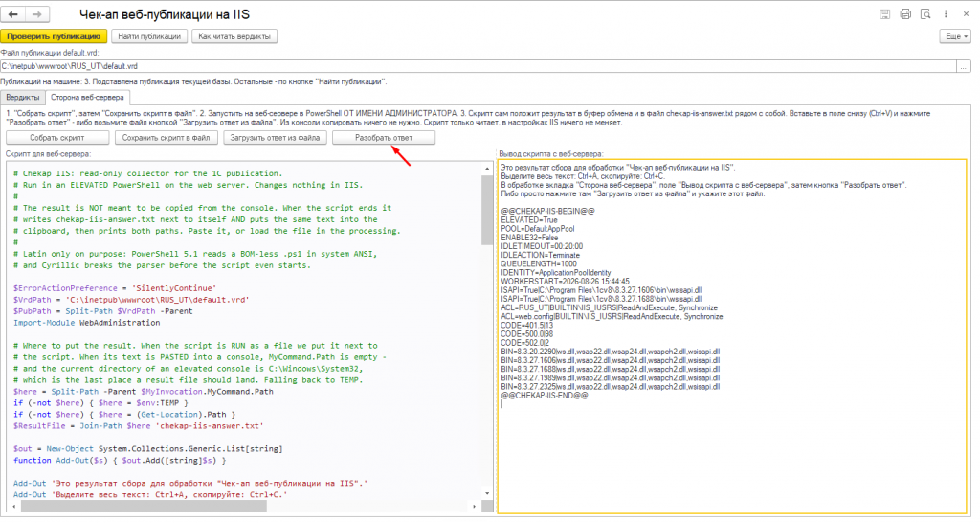Click the line @@CHEKAP-IIS-END@@

(545, 396)
